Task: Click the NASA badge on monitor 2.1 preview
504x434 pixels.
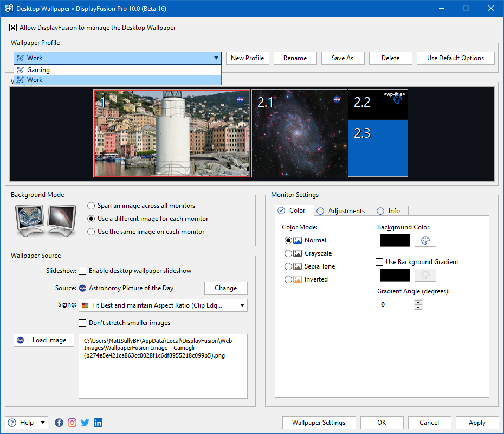Action: [x=337, y=99]
